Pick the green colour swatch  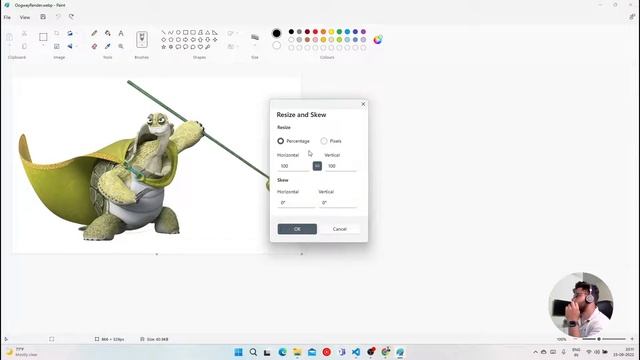coord(339,31)
